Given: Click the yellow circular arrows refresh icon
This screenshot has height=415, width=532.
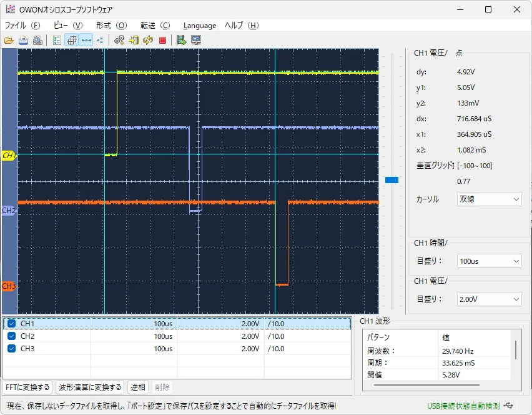Looking at the screenshot, I should [148, 41].
